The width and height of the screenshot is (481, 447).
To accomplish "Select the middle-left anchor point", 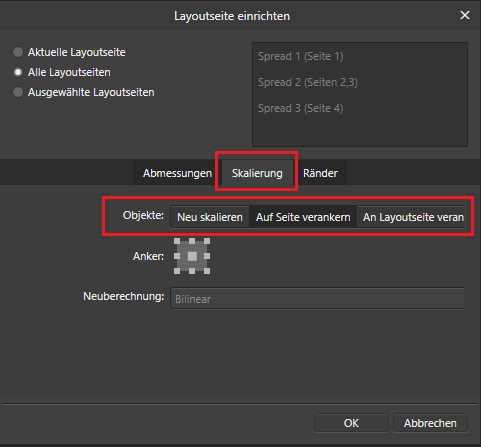I will 177,256.
